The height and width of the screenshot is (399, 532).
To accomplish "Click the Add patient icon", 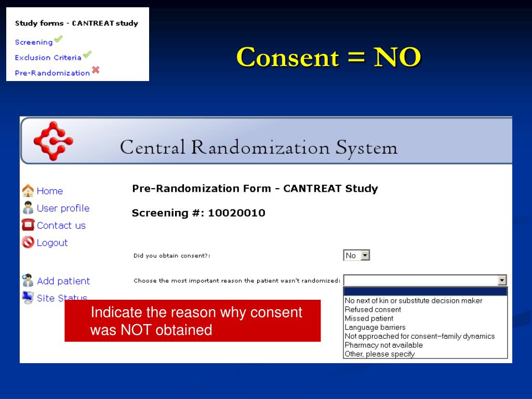I will pyautogui.click(x=28, y=280).
